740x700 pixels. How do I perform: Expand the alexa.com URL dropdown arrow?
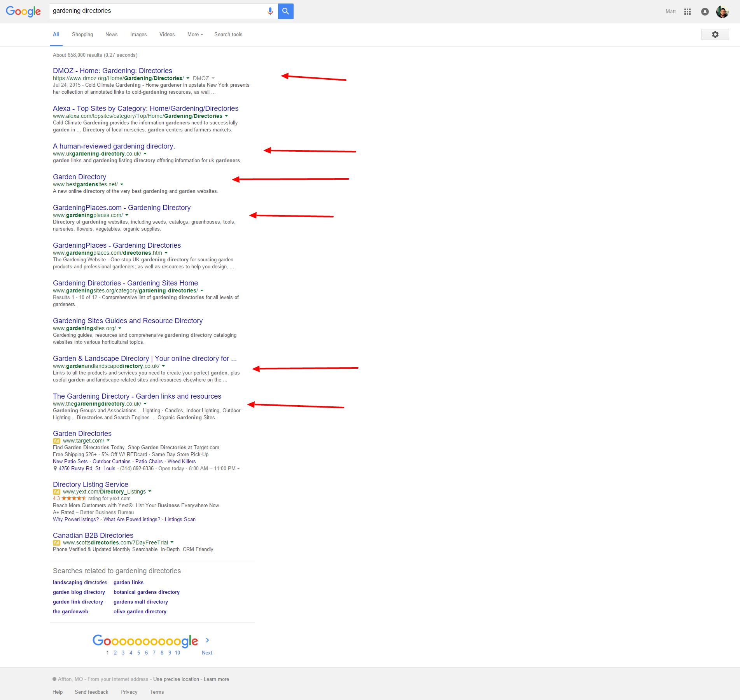(226, 116)
